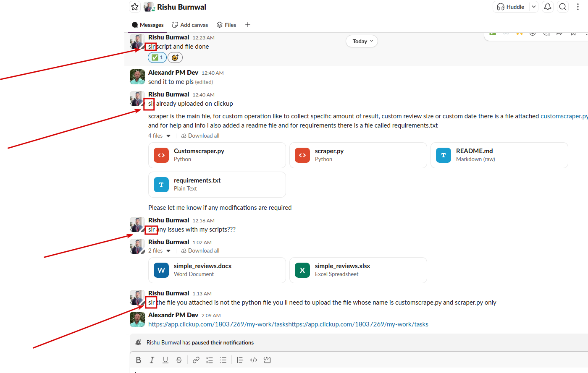Switch to the Files tab
The width and height of the screenshot is (588, 373).
[x=226, y=25]
